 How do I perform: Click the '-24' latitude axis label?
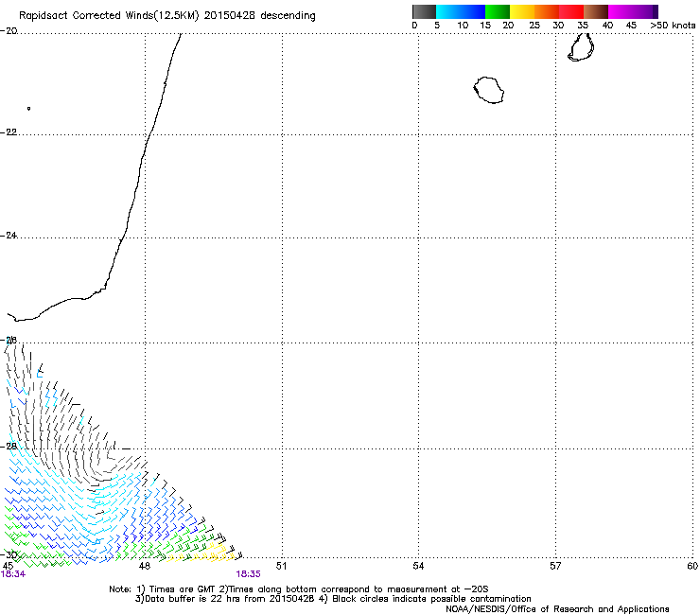(9, 236)
